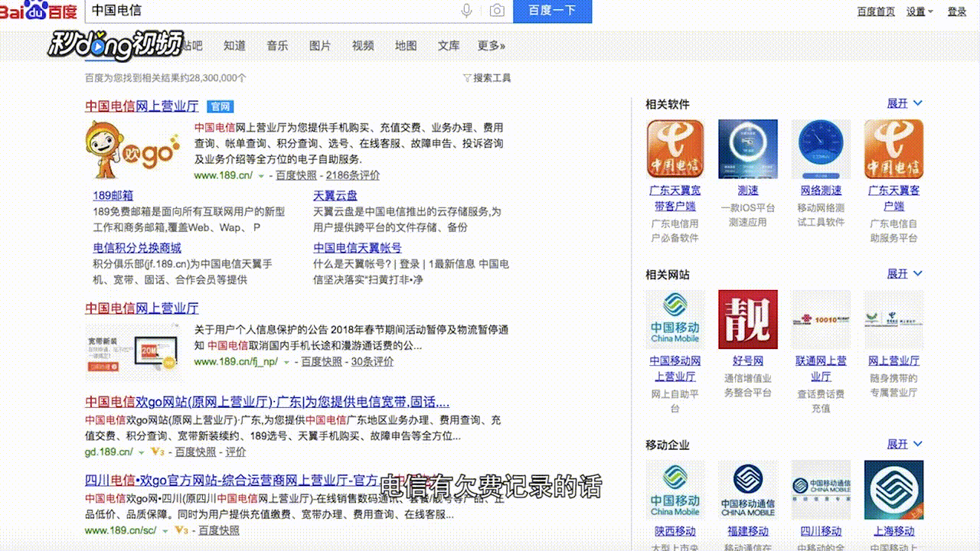Open the 广东天翼宽带客户端 app icon
Viewport: 980px width, 551px height.
tap(675, 149)
